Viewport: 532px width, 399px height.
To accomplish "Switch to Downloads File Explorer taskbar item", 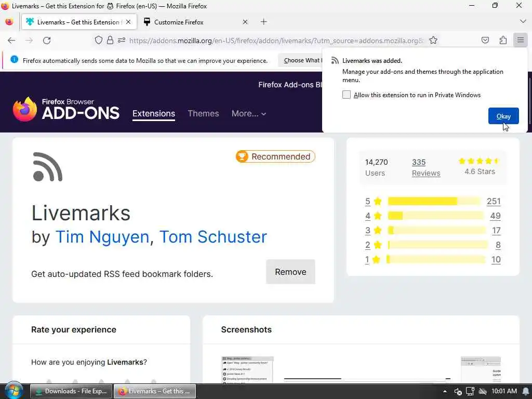I will click(71, 391).
